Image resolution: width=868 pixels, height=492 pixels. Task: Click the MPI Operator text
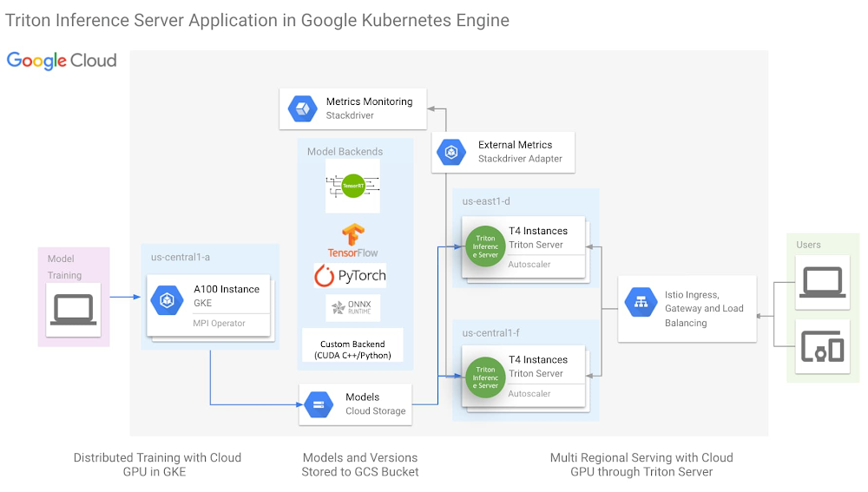click(220, 323)
